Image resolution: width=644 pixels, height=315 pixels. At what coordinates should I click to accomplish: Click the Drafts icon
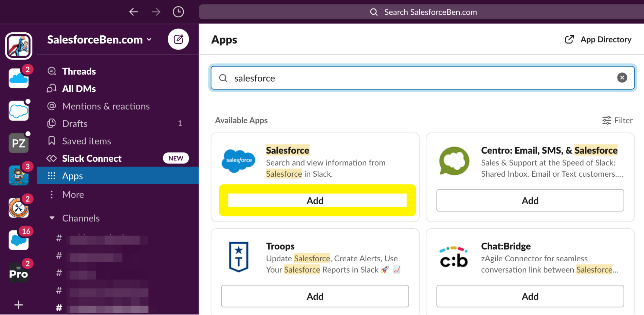coord(52,123)
